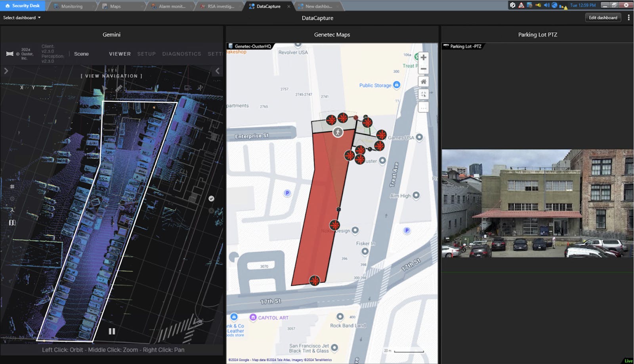
Task: Zoom in on the Genetec map
Action: coord(423,57)
